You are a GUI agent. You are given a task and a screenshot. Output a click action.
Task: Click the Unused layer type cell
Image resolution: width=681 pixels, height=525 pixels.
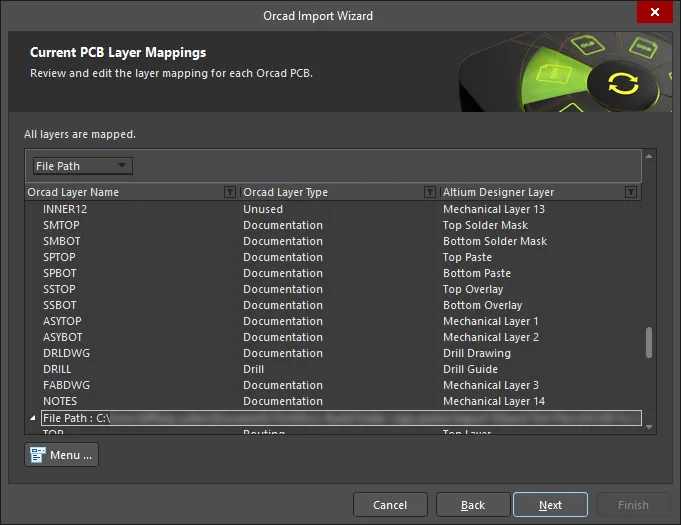click(x=263, y=209)
